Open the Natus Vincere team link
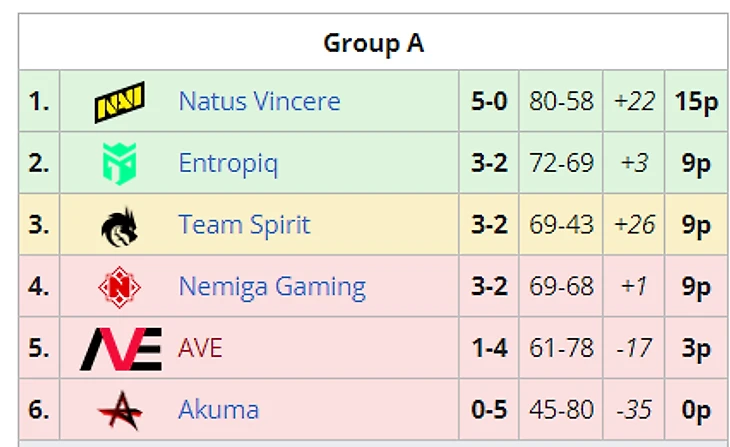Viewport: 730px width, 447px height. tap(259, 101)
